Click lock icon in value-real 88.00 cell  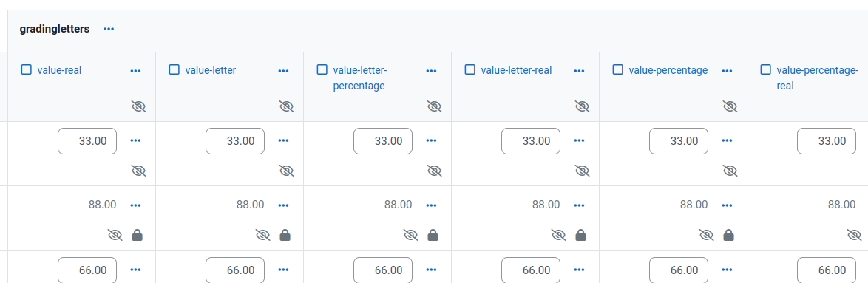click(137, 236)
